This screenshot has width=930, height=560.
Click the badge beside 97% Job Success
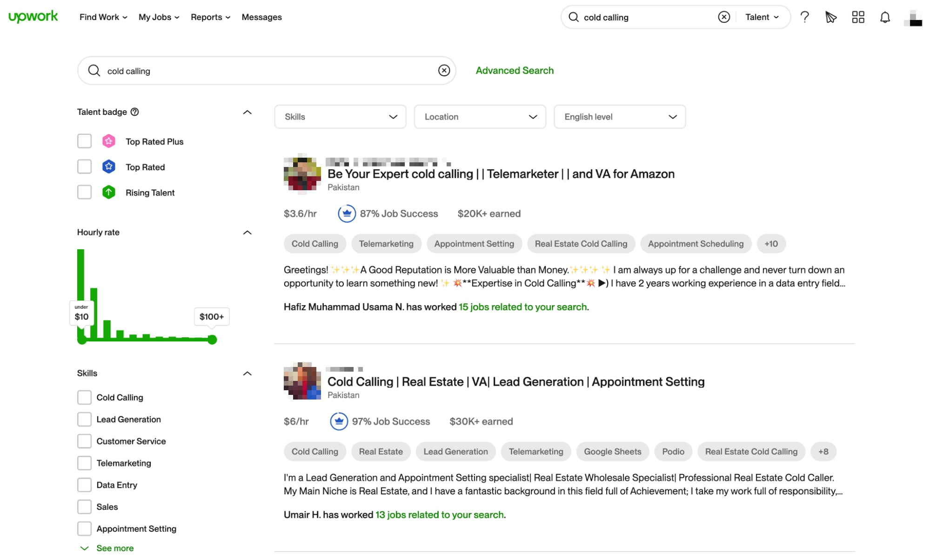tap(339, 421)
